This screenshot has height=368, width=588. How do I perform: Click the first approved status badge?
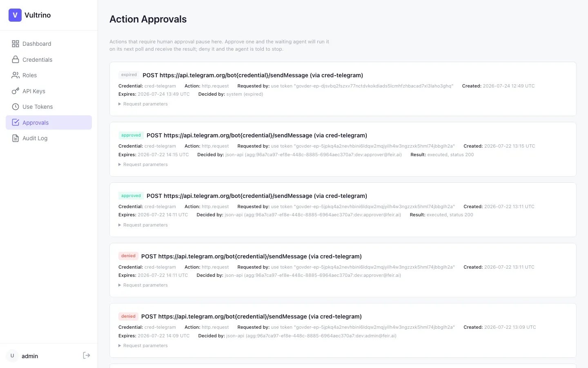pos(131,135)
